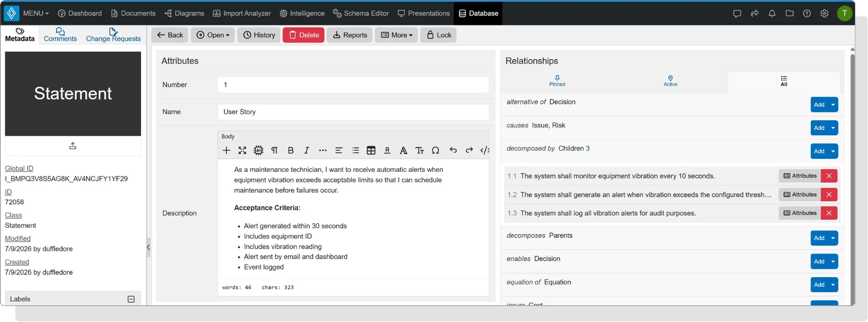
Task: Click the Back button
Action: coord(170,35)
